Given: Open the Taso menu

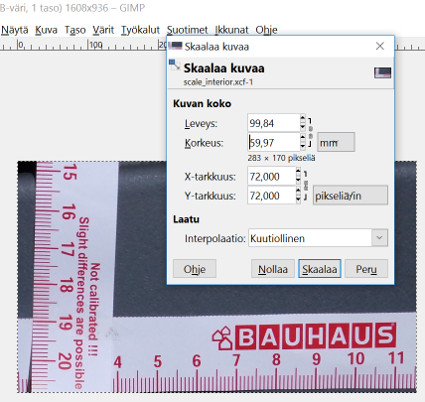Looking at the screenshot, I should click(x=75, y=30).
